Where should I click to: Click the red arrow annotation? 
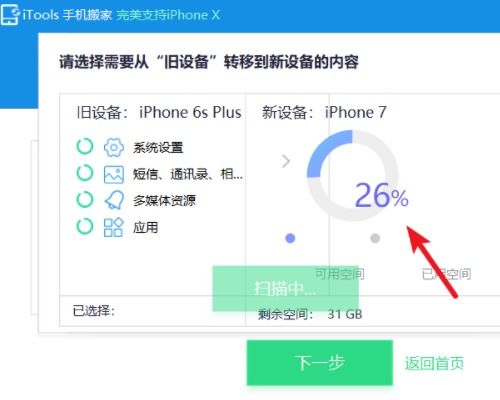tap(432, 261)
